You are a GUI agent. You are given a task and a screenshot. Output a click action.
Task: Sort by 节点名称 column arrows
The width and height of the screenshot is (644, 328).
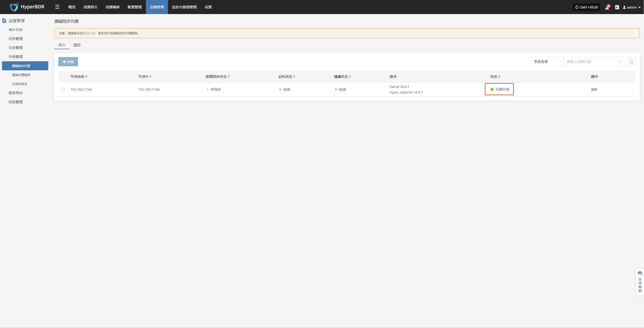click(87, 77)
